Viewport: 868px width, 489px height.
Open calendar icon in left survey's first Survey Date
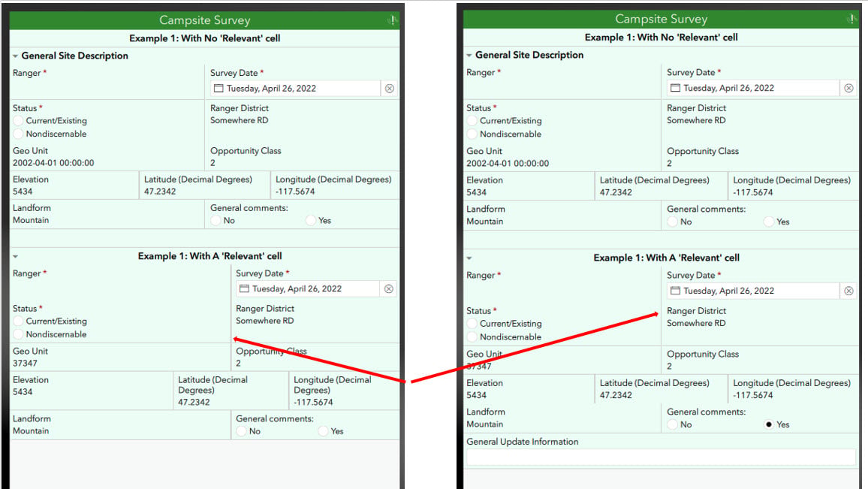coord(219,89)
